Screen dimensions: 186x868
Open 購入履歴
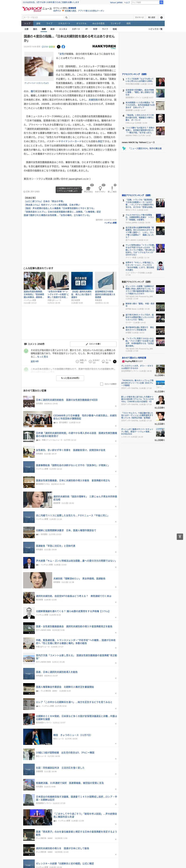[x=152, y=18]
